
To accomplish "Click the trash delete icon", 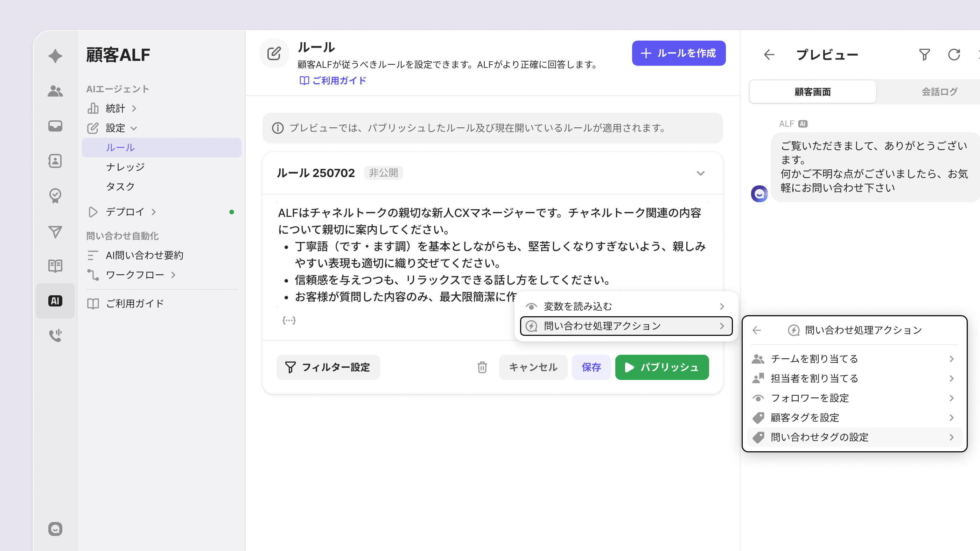I will tap(482, 367).
